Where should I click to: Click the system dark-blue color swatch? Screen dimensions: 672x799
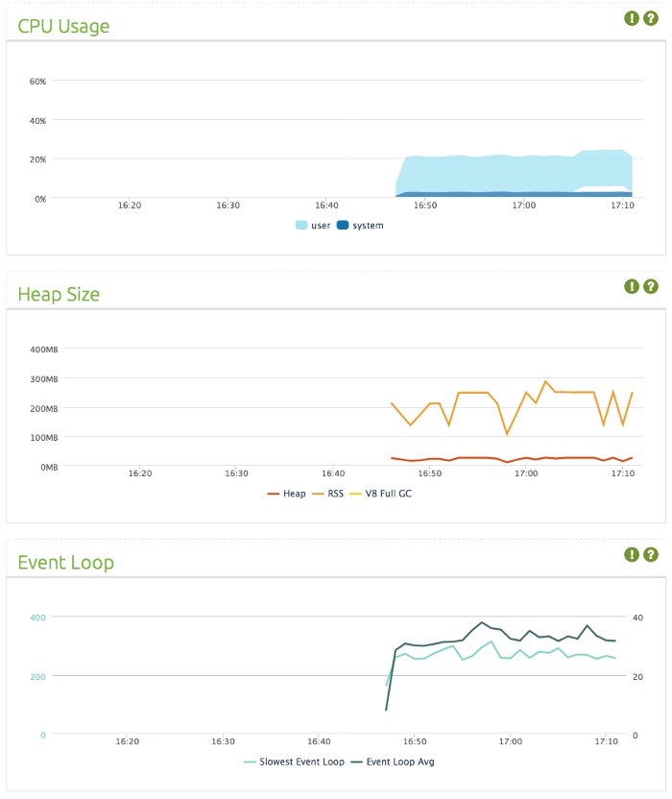click(343, 226)
